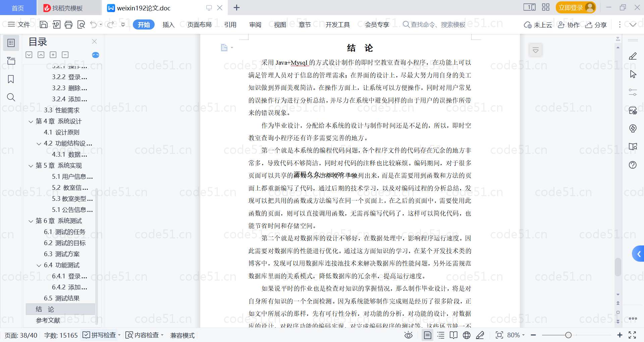Viewport: 644px width, 342px height.
Task: Click the 分享 share button
Action: click(596, 24)
